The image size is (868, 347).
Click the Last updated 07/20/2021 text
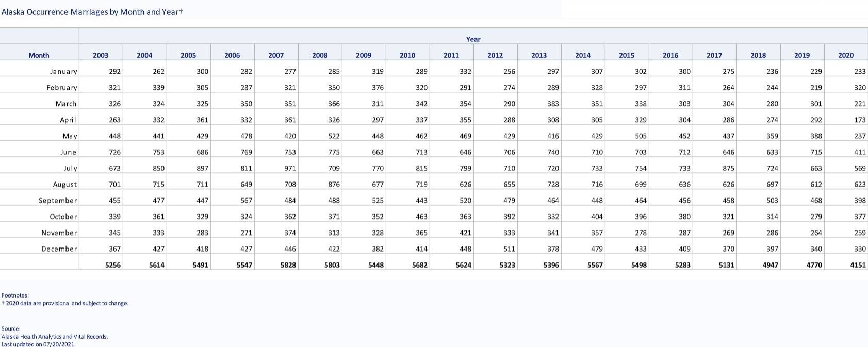click(39, 344)
